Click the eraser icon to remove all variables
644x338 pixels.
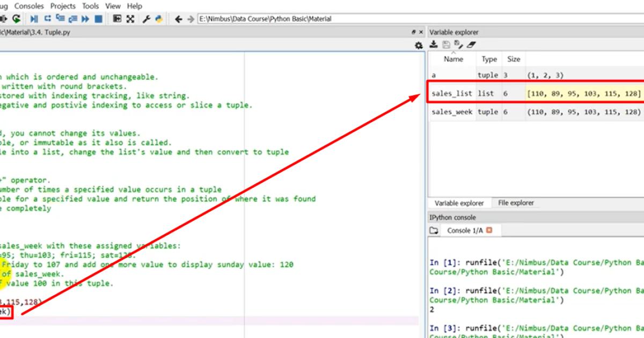[471, 45]
